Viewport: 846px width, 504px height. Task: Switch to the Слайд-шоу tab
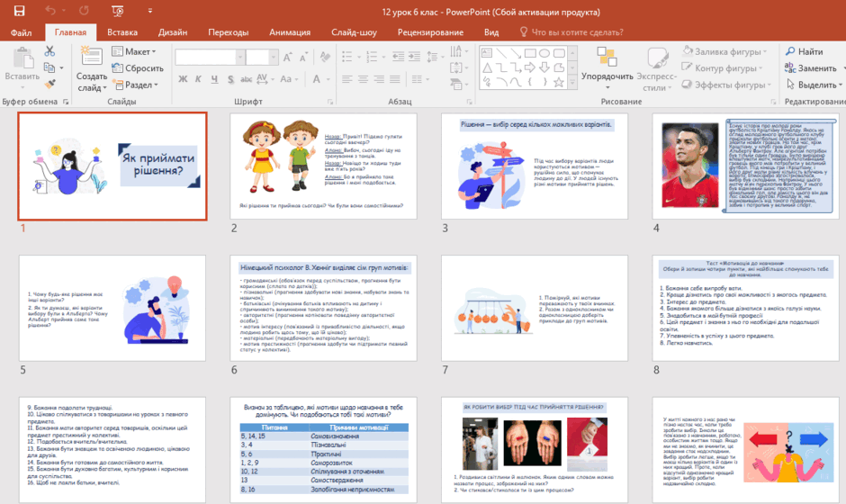pyautogui.click(x=354, y=32)
